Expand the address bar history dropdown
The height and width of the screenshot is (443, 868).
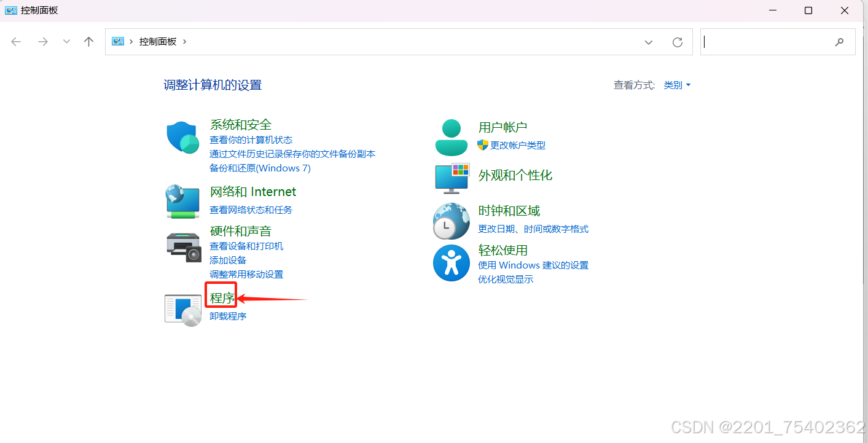point(649,42)
